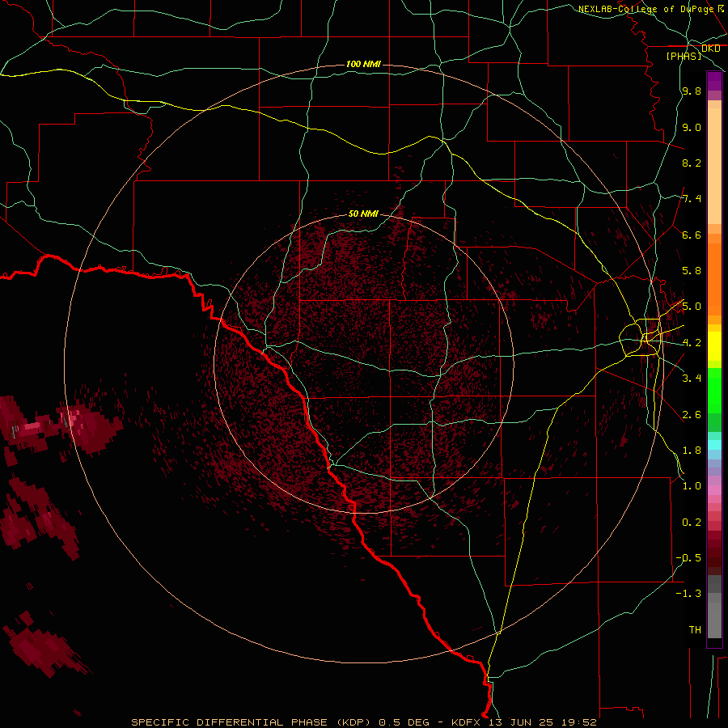Click the 9.0 scale value
This screenshot has height=728, width=728.
click(x=692, y=127)
